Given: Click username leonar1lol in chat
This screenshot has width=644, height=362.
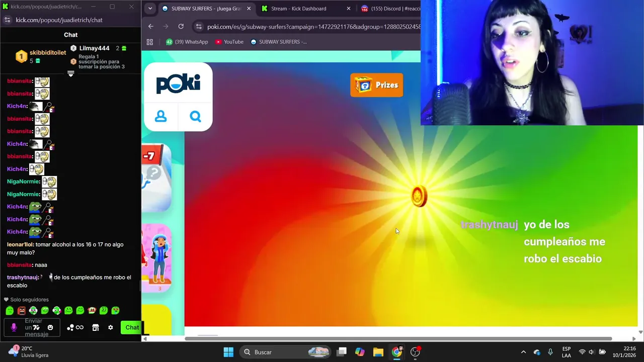Looking at the screenshot, I should pyautogui.click(x=20, y=244).
